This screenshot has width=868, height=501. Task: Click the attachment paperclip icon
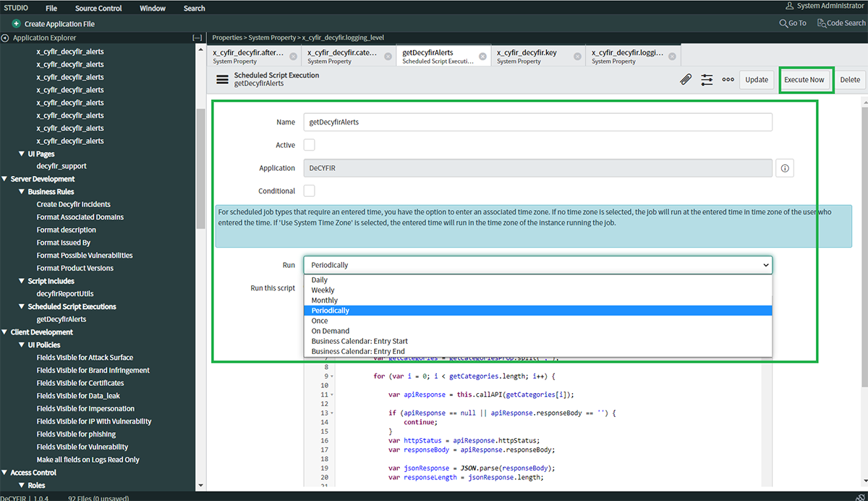point(686,80)
